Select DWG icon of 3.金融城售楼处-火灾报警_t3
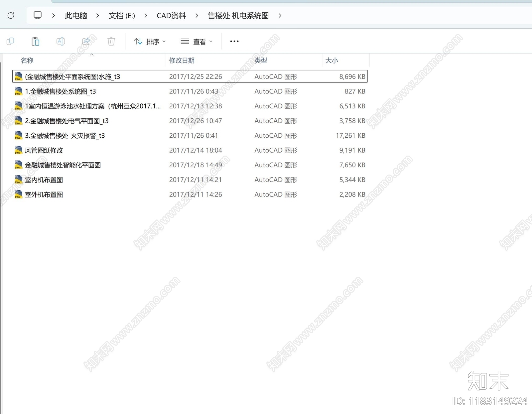Screen dimensions: 532x414 [18, 135]
